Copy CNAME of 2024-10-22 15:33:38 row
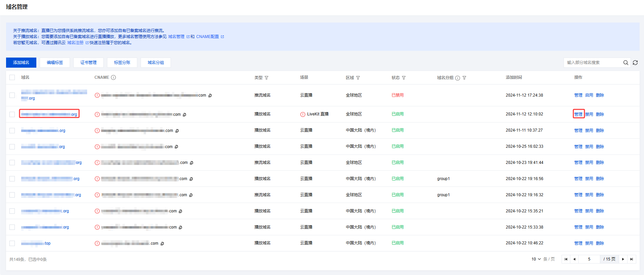 [180, 228]
